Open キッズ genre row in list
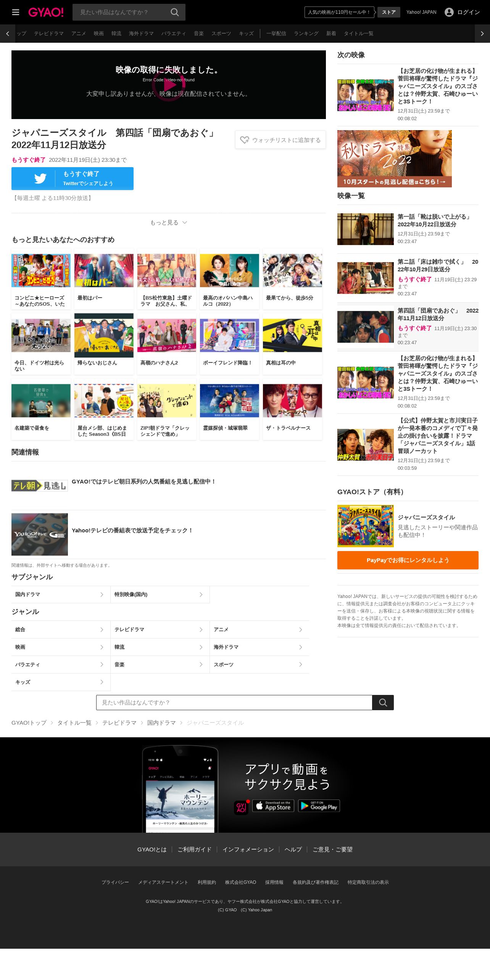 pyautogui.click(x=61, y=682)
